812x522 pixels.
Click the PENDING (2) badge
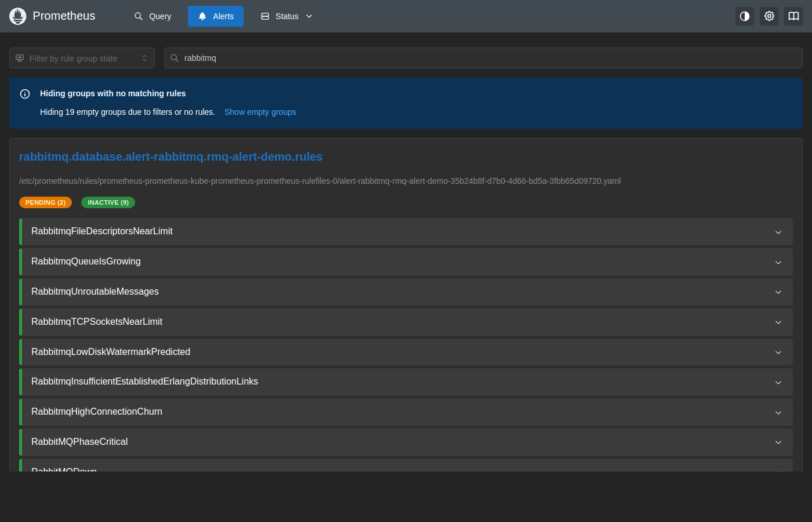(x=45, y=202)
